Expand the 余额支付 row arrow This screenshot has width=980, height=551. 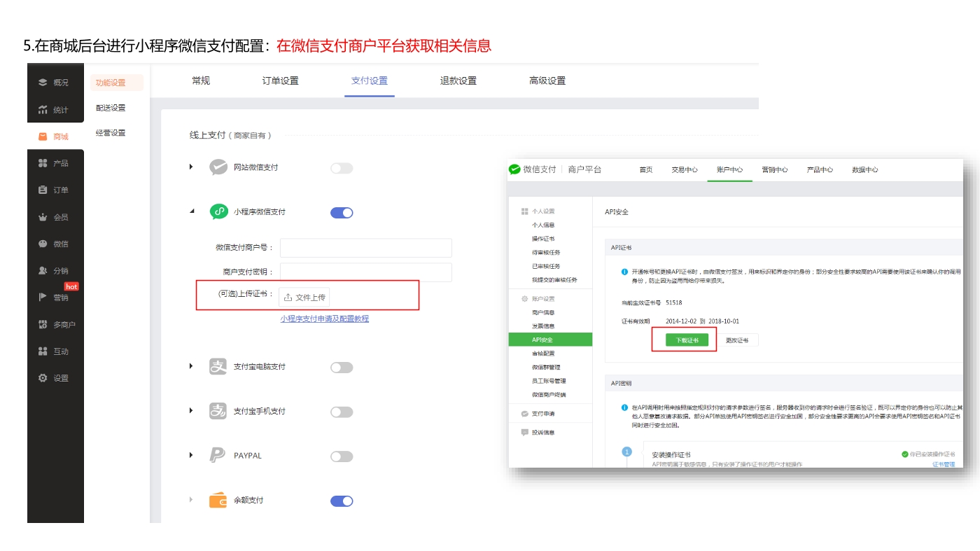point(191,499)
